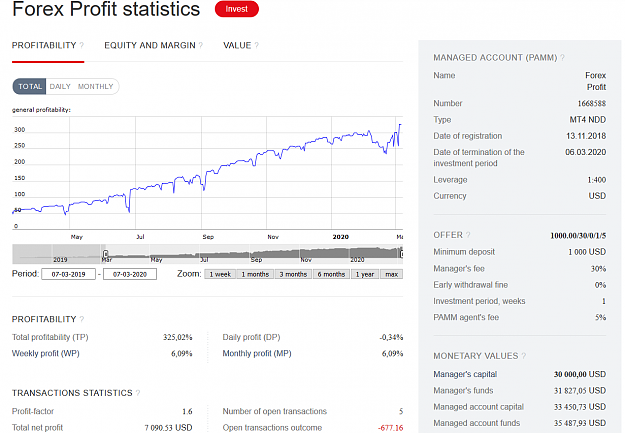This screenshot has width=625, height=433.
Task: Click the account number 1668588
Action: coord(592,104)
